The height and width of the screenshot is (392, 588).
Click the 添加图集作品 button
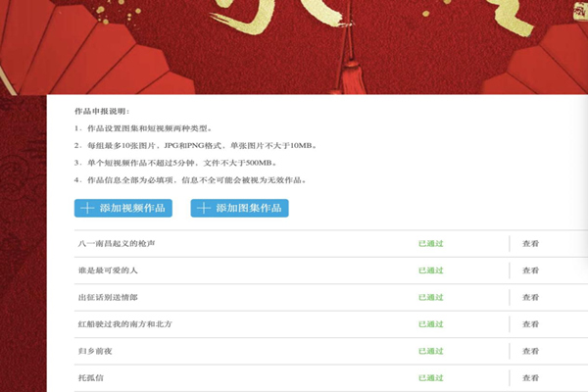coord(239,208)
